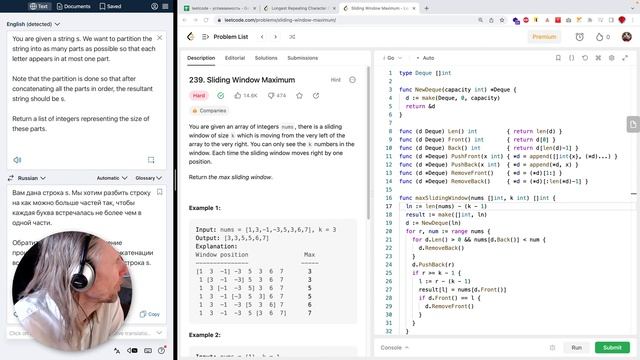Open the notes side panel icon
Screen dimensions: 640x360
coord(633,124)
